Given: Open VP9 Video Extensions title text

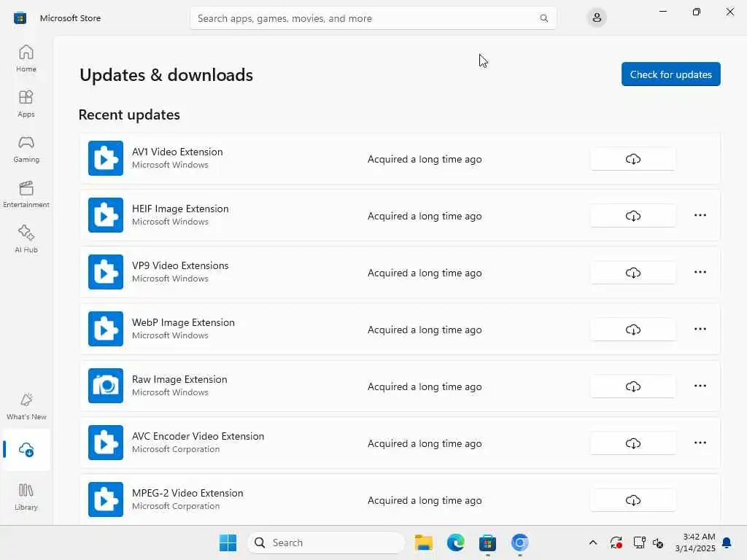Looking at the screenshot, I should (180, 265).
